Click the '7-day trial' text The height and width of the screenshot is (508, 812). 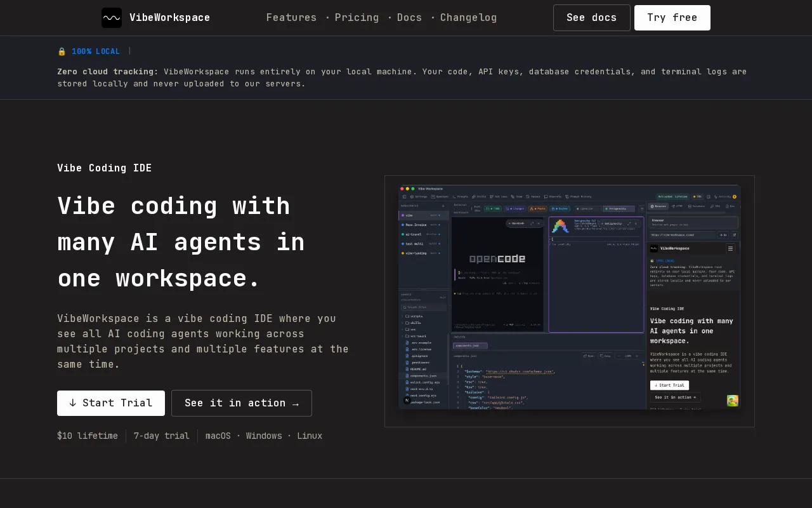(162, 436)
